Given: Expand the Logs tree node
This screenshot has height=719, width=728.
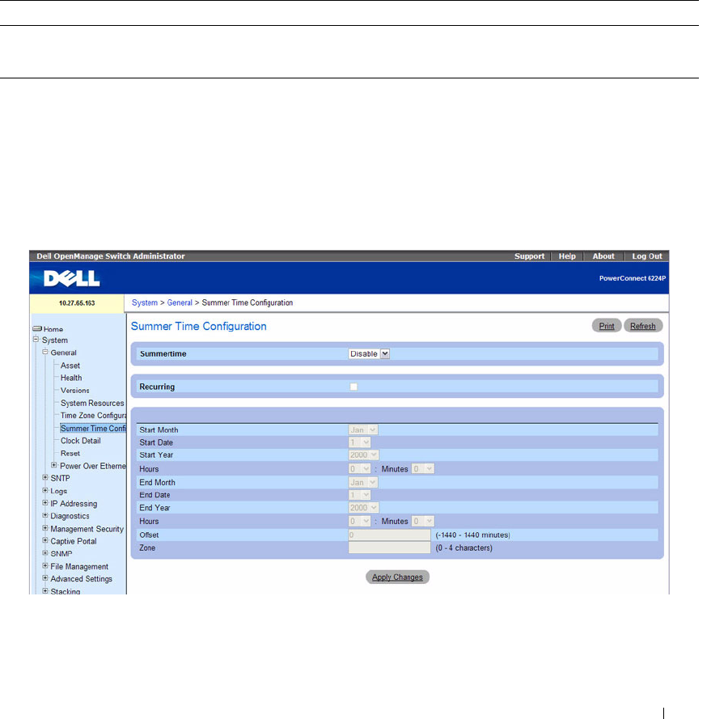Looking at the screenshot, I should 45,490.
